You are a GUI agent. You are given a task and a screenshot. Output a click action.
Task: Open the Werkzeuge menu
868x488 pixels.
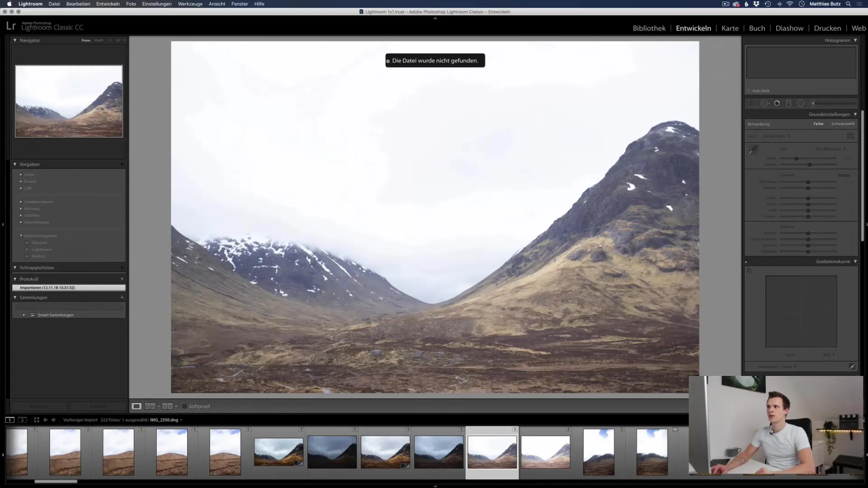(x=190, y=4)
